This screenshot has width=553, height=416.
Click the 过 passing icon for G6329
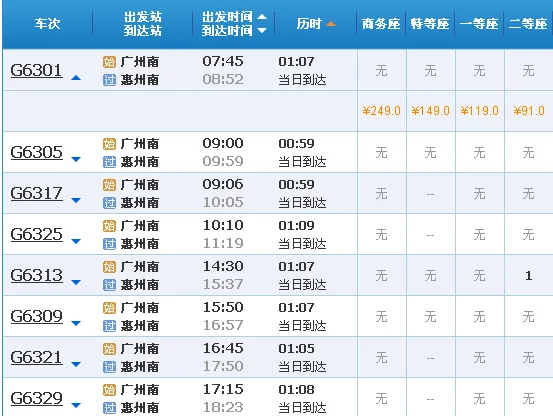[x=109, y=408]
